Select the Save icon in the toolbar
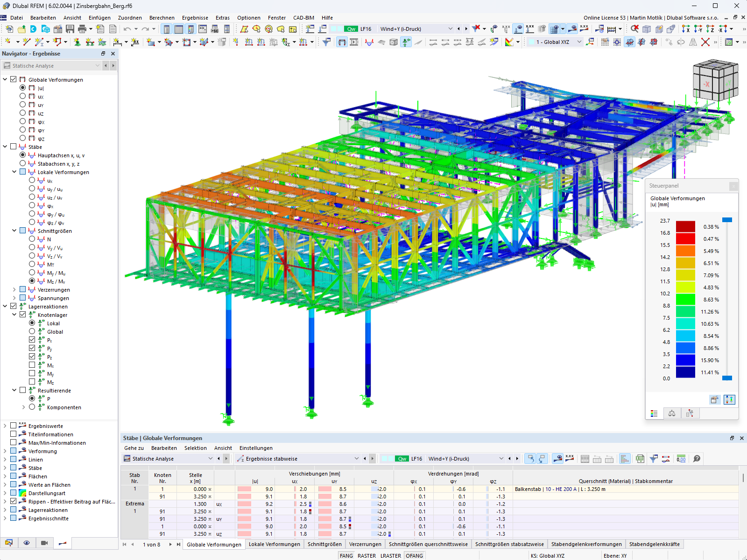This screenshot has width=747, height=560. (x=70, y=29)
